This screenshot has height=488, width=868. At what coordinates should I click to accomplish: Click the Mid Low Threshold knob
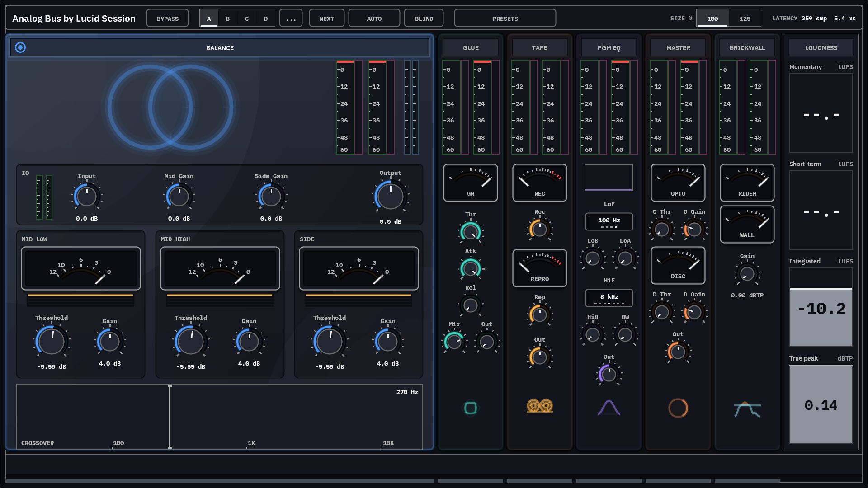(x=52, y=341)
